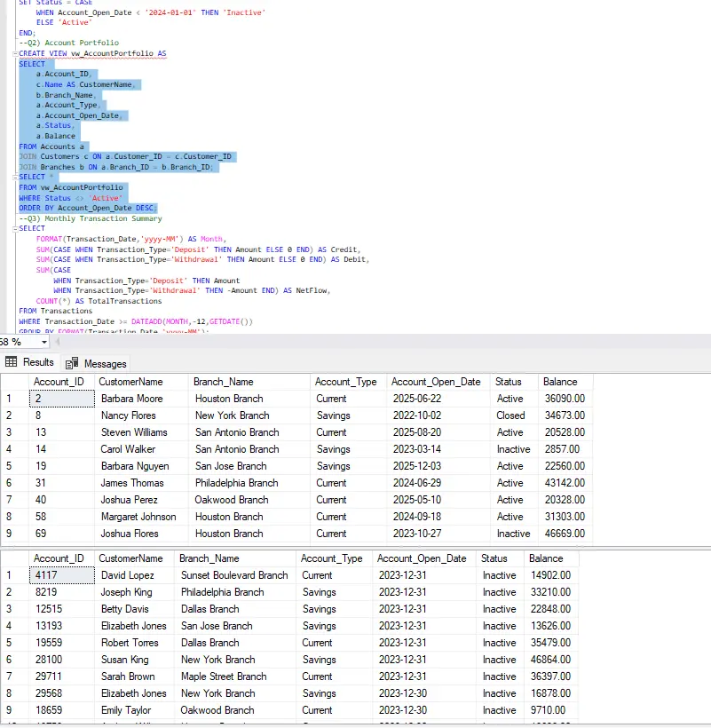Click balance 46669.00 for Joshua Flores
Screen dimensions: 711x728
pos(565,534)
